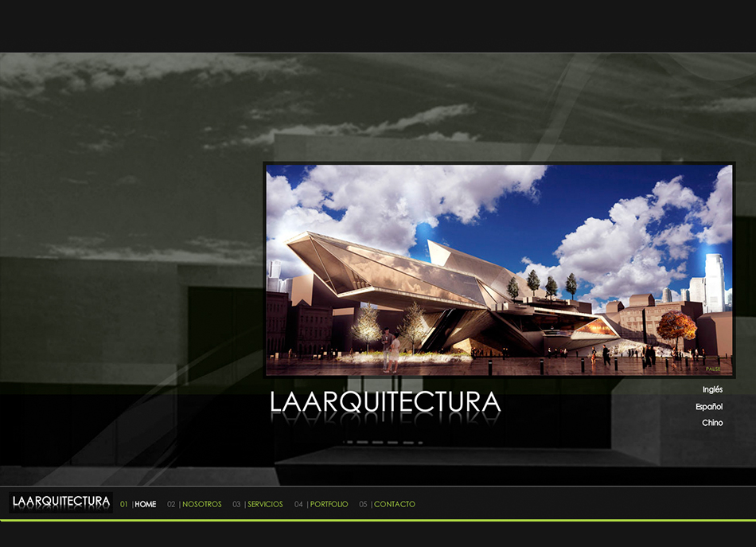Screen dimensions: 756x547
Task: Select the CONTACTO menu item
Action: pos(395,504)
